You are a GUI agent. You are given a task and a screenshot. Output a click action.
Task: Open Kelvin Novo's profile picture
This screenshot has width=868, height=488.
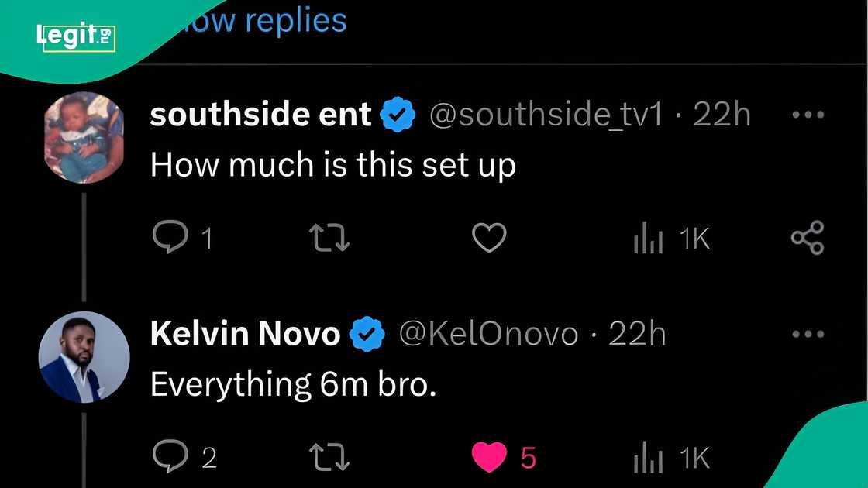point(84,357)
